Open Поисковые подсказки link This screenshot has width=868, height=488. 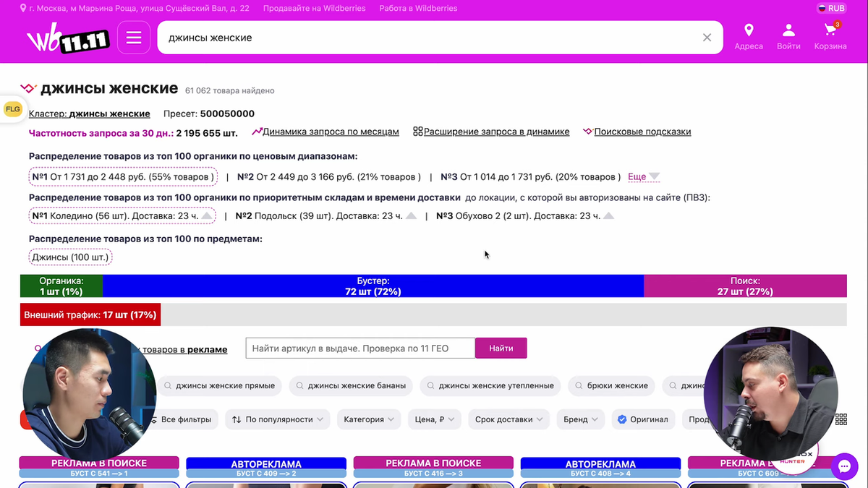[637, 132]
